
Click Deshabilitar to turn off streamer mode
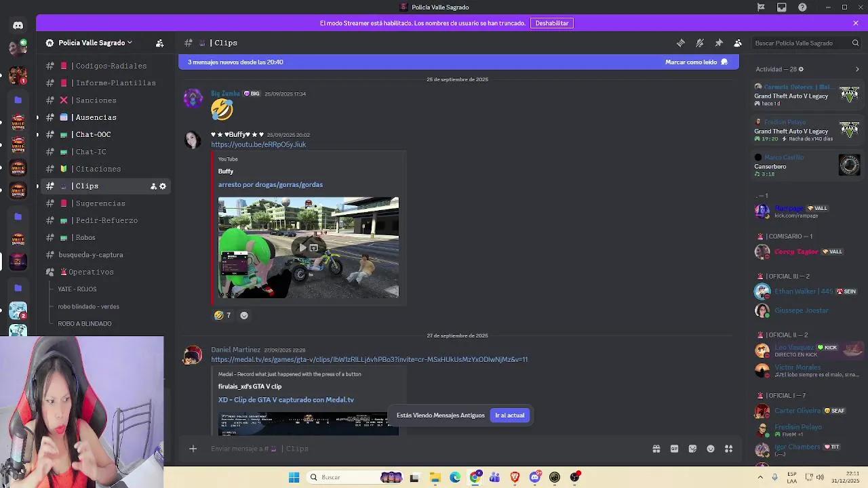coord(552,22)
